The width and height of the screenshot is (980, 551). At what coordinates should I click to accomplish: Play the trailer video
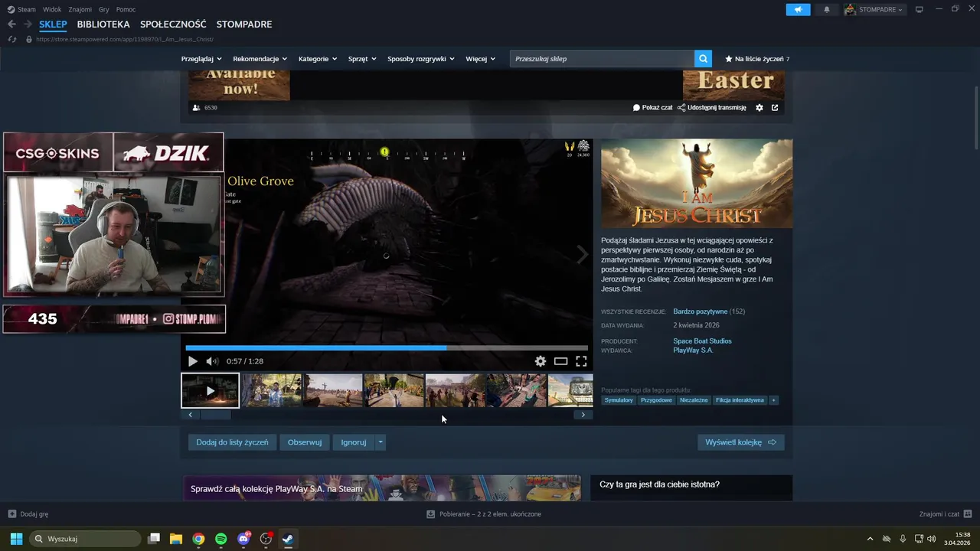(x=193, y=361)
